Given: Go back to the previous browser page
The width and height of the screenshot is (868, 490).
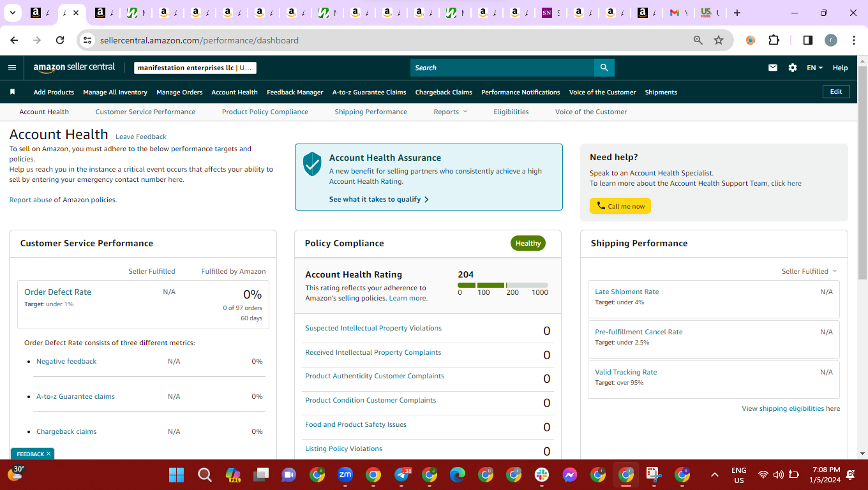Looking at the screenshot, I should pyautogui.click(x=15, y=40).
